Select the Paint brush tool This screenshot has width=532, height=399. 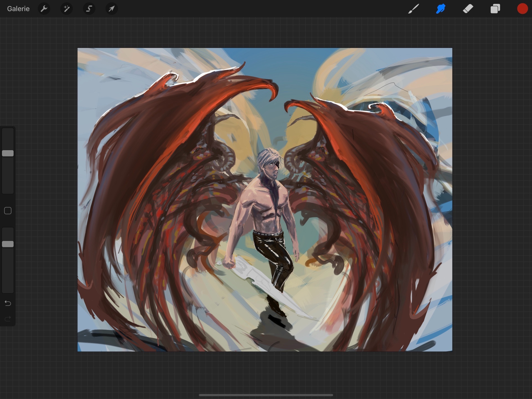[x=413, y=9]
